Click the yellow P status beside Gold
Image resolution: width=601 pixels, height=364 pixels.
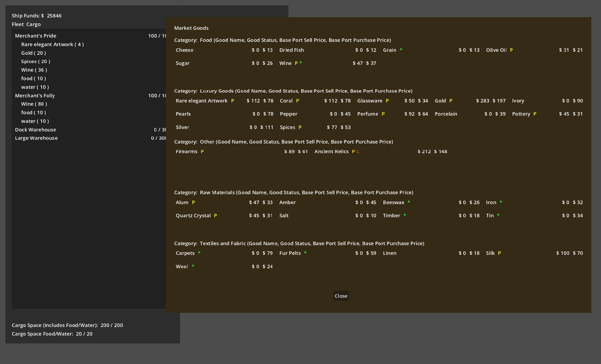point(451,101)
